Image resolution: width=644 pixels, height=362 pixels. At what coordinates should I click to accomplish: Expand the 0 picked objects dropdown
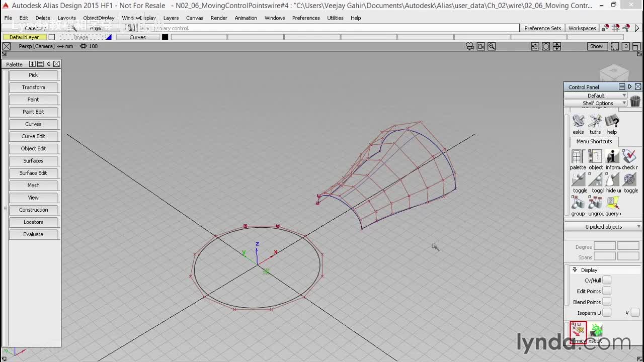pyautogui.click(x=603, y=227)
